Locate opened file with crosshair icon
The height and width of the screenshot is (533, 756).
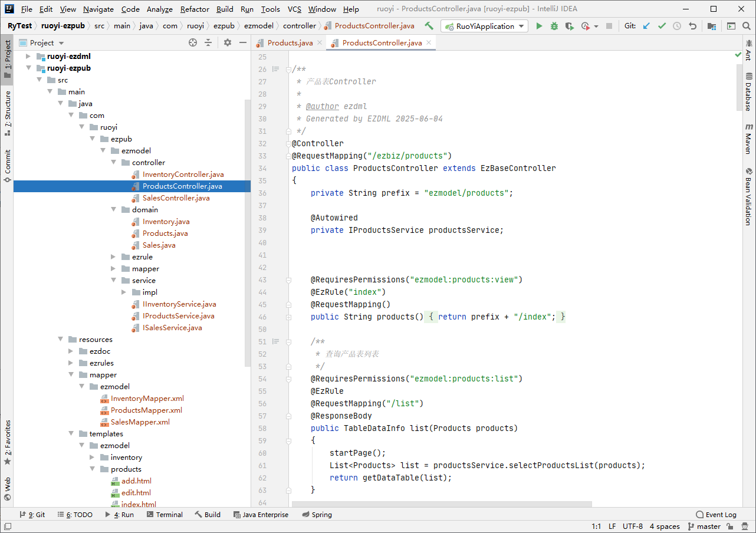click(192, 42)
